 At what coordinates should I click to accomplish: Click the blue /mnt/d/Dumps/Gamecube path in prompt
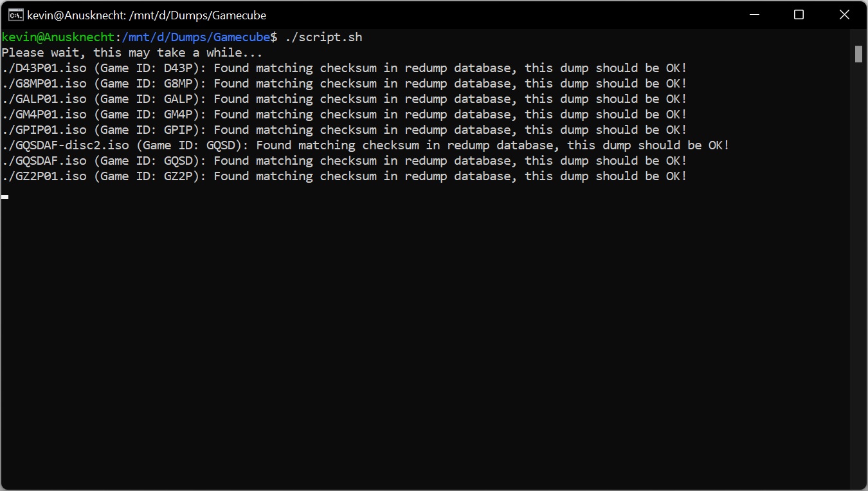[195, 37]
